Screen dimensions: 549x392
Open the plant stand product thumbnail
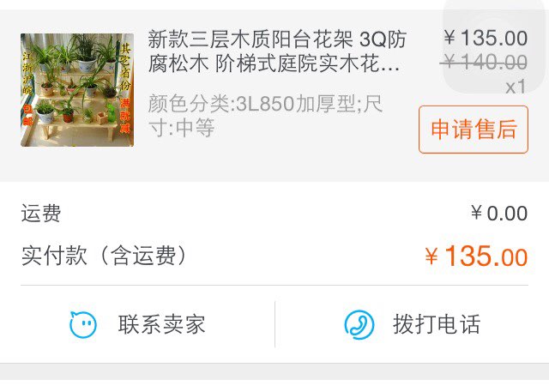[77, 89]
